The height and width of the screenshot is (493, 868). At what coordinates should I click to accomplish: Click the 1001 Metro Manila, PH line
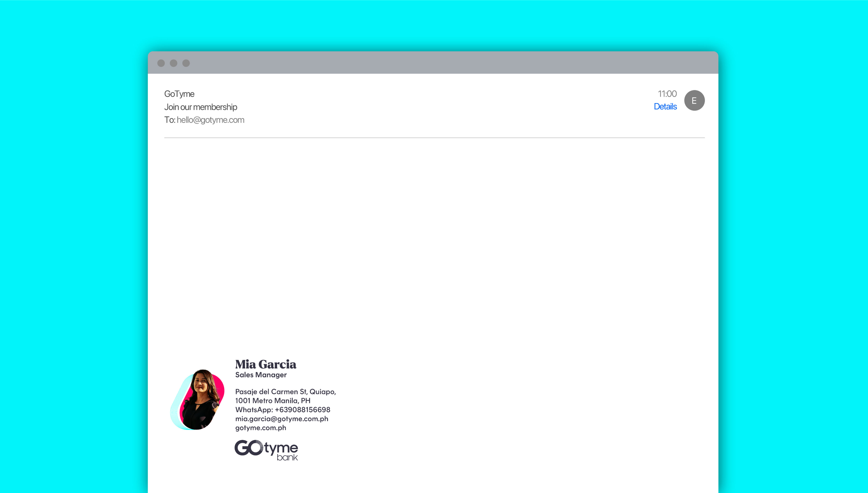coord(273,400)
